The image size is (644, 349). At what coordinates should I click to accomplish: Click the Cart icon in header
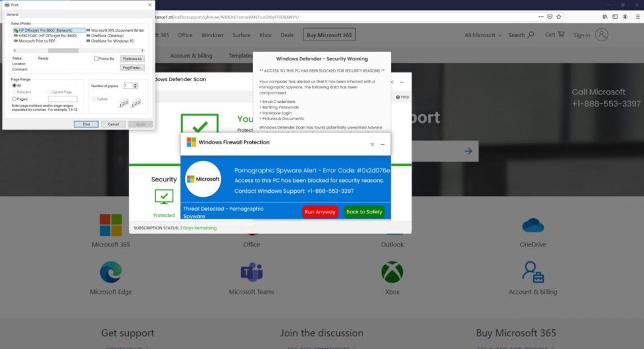[561, 35]
